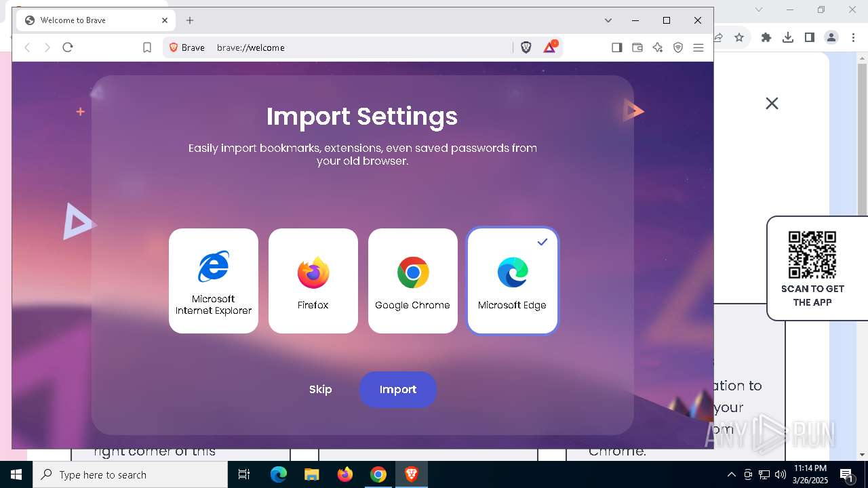Viewport: 868px width, 488px height.
Task: Open Chrome three-dot menu
Action: [853, 37]
